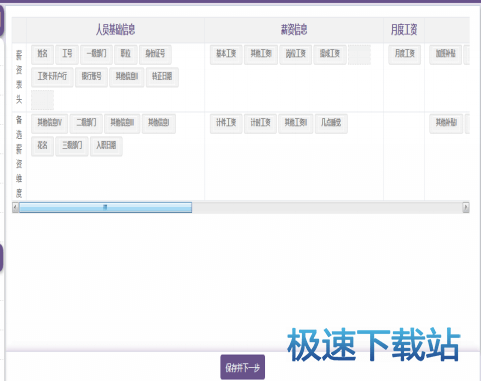Click the 一级部门 tag

(x=96, y=55)
